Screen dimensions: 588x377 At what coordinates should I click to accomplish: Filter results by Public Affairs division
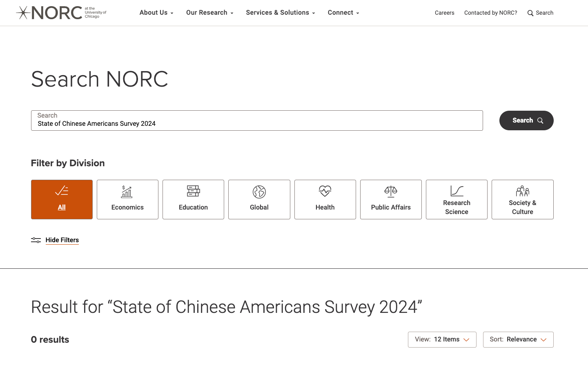(x=391, y=199)
